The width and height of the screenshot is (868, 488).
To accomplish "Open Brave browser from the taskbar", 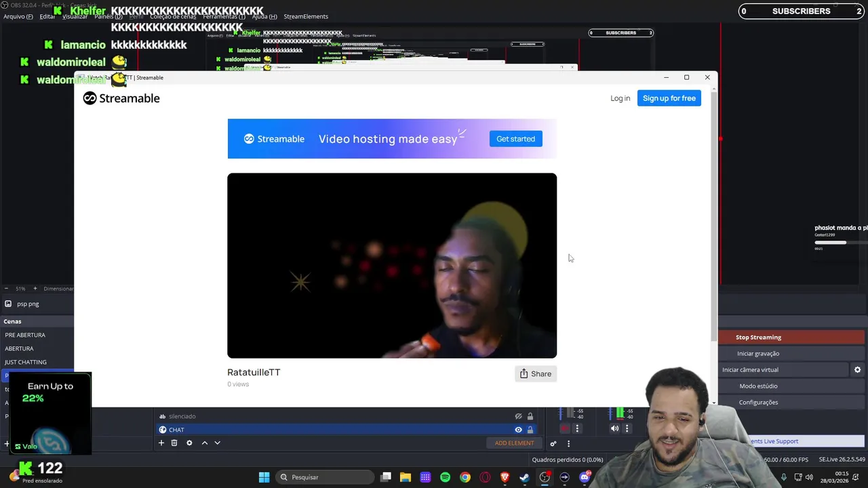I will pos(505,477).
